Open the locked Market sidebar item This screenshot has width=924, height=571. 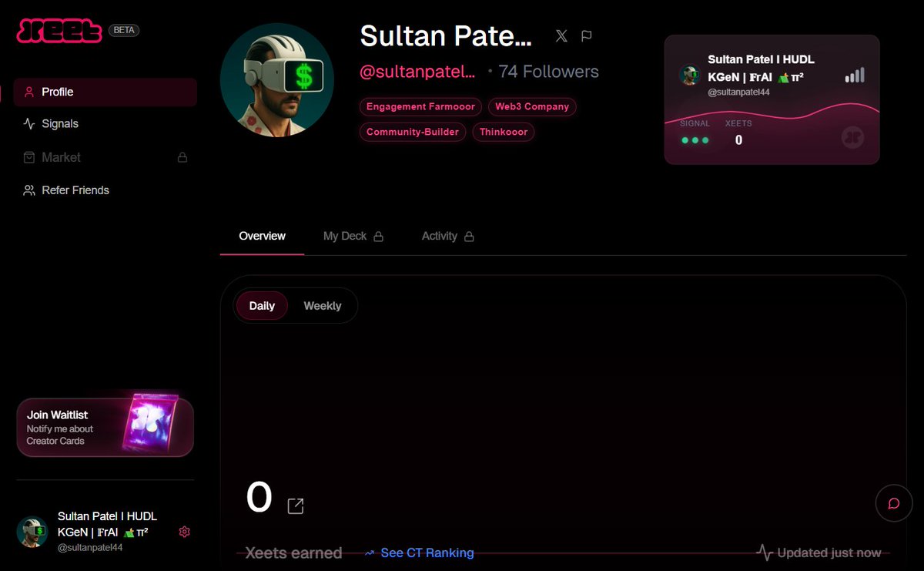(x=105, y=157)
